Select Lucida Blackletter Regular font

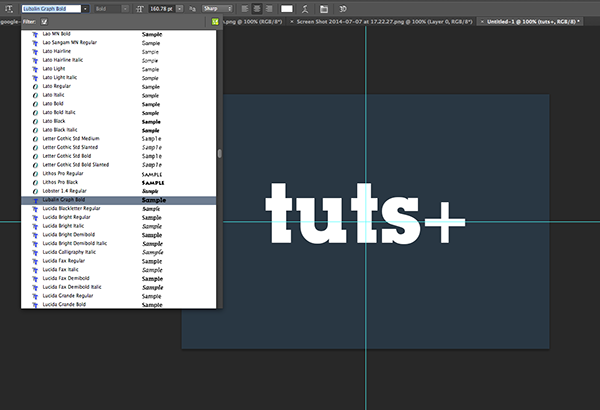119,209
